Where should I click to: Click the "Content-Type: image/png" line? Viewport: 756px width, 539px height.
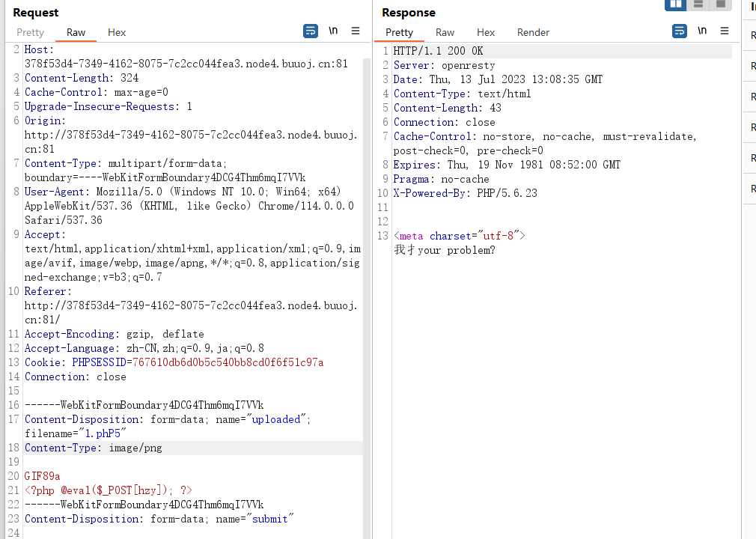[94, 448]
